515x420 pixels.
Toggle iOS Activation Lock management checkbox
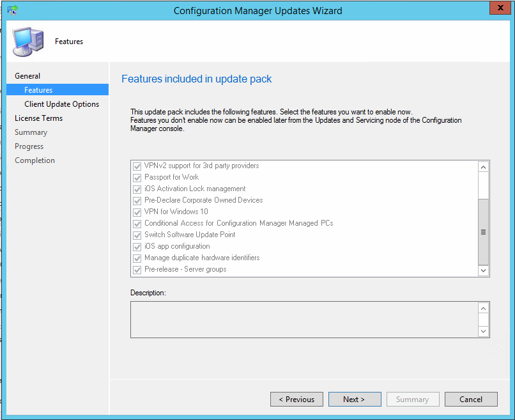(x=137, y=189)
